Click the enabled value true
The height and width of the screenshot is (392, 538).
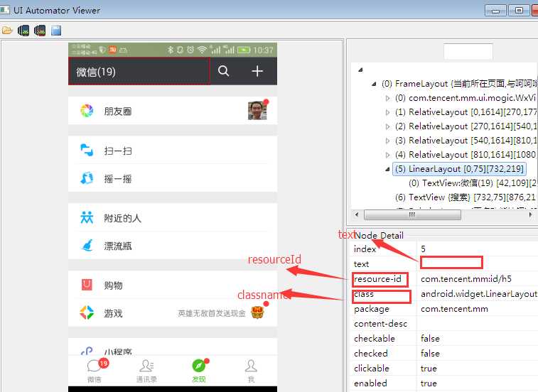click(x=429, y=383)
